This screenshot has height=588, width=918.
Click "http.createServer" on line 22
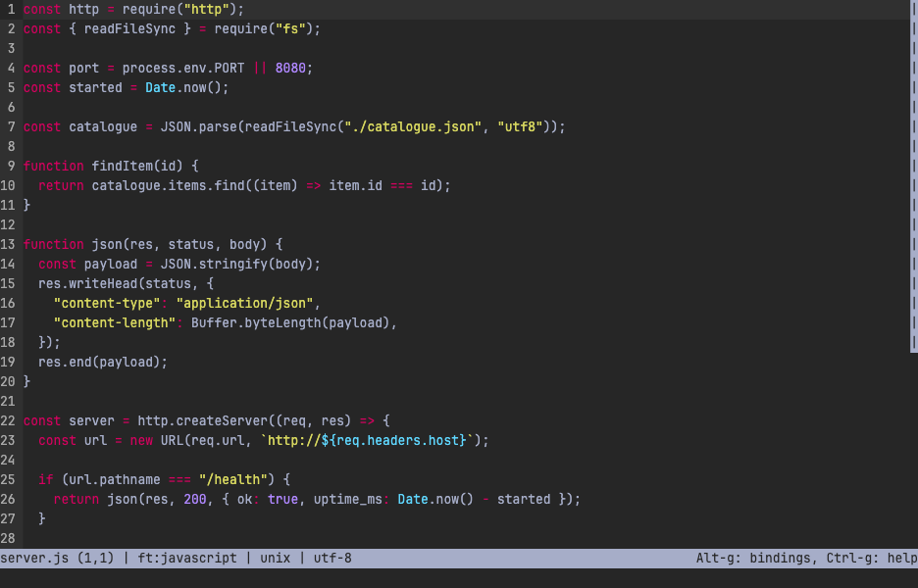pyautogui.click(x=203, y=421)
